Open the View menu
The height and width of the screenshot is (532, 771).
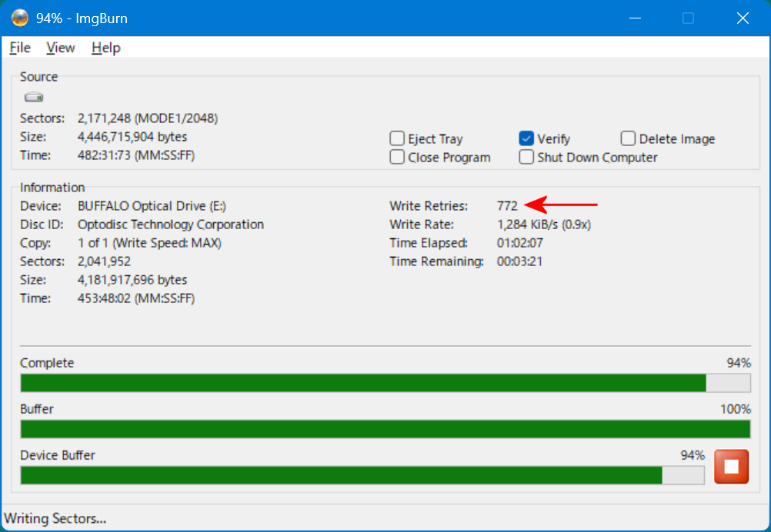coord(61,48)
